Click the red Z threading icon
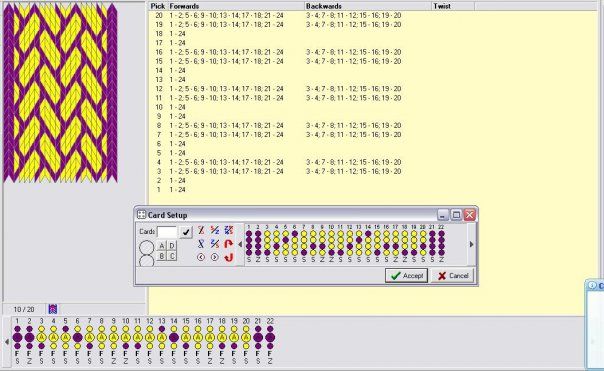This screenshot has height=371, width=604. tap(201, 230)
